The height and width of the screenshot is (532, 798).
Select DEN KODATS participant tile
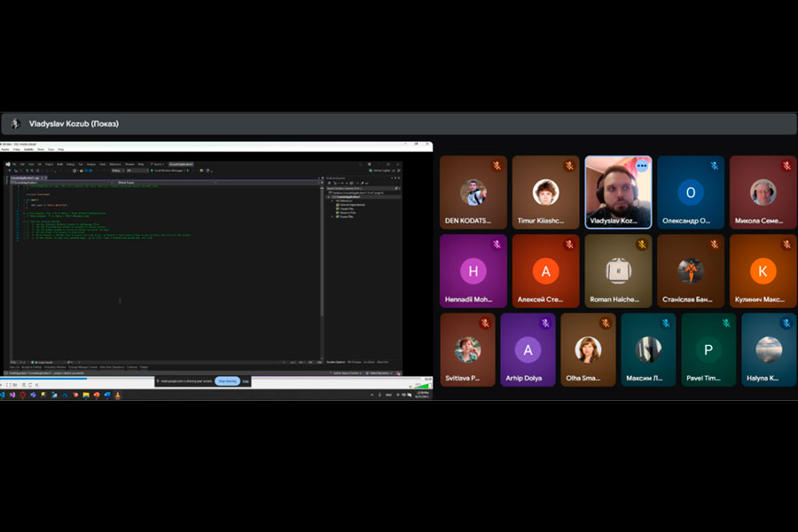pos(473,192)
